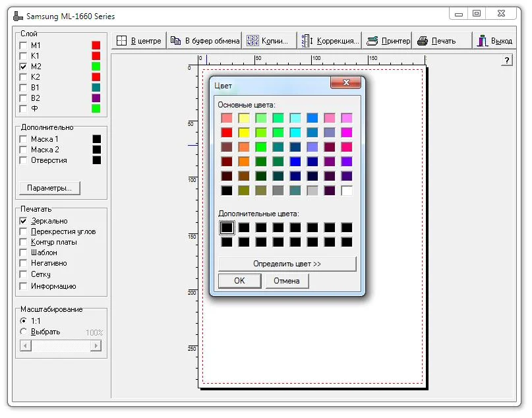The width and height of the screenshot is (532, 418).
Task: Click the scale scrollbar right arrow
Action: point(96,346)
